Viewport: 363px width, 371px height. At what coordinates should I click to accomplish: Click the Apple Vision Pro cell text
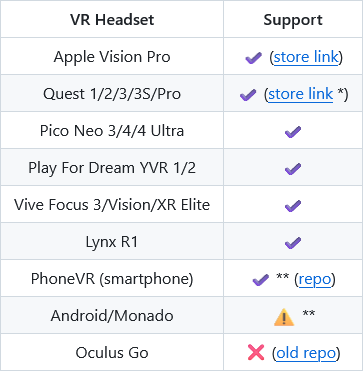[112, 57]
